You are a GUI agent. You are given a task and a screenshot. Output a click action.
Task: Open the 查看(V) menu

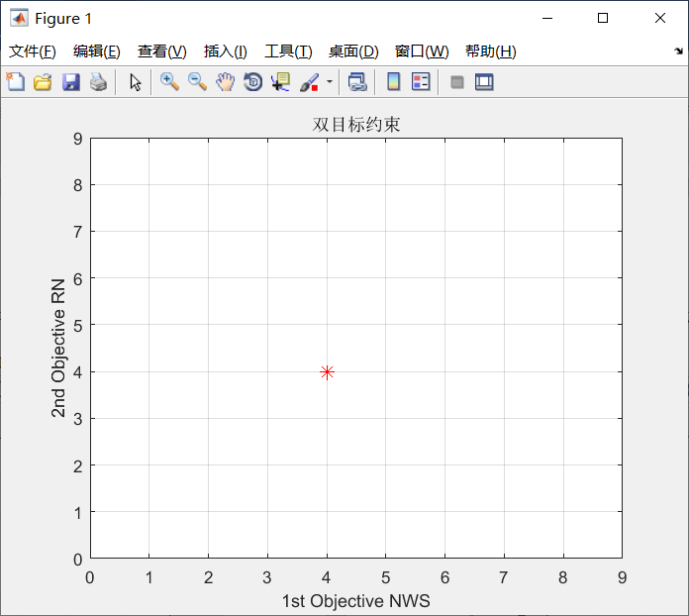coord(162,51)
